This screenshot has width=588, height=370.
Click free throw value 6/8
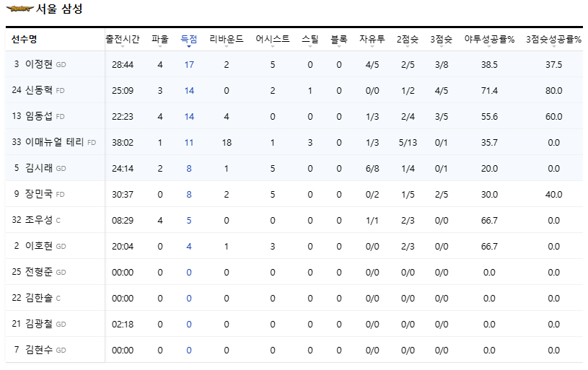click(x=372, y=168)
